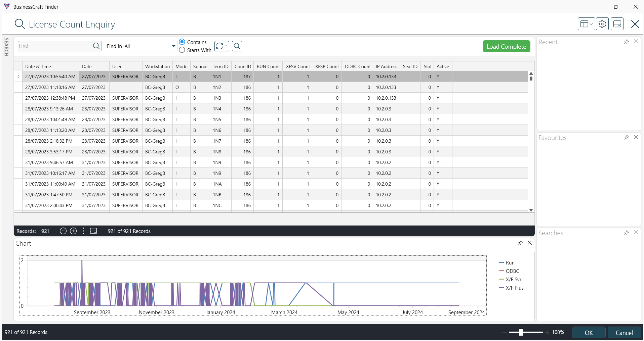Close the Chart panel
This screenshot has width=644, height=341.
(x=530, y=243)
